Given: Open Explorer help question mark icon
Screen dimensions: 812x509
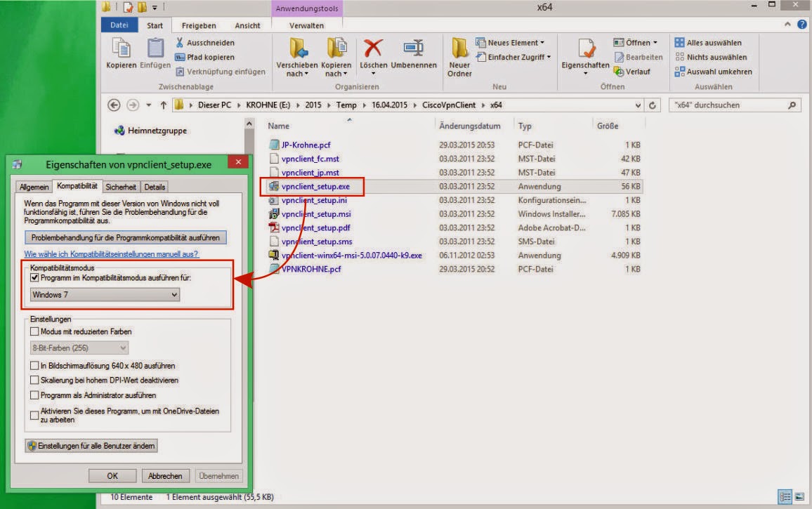Looking at the screenshot, I should [x=802, y=25].
